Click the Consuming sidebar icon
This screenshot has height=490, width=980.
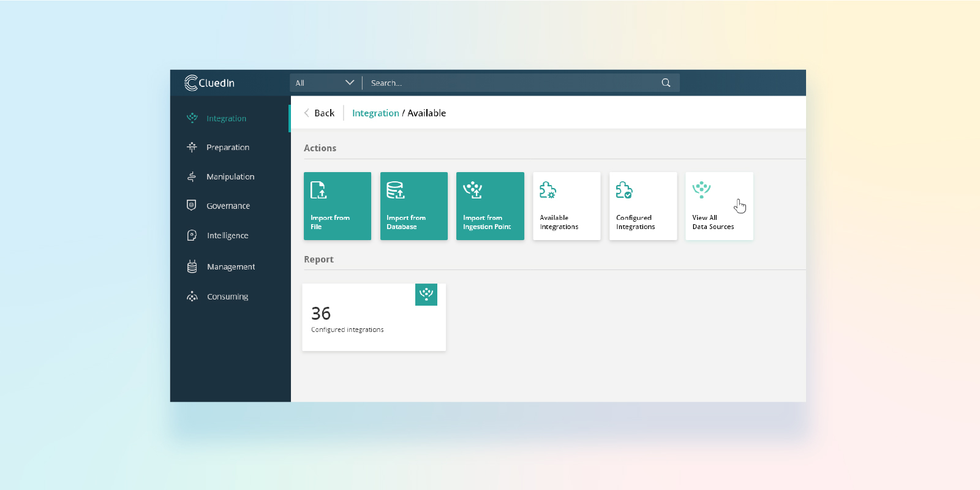point(192,296)
